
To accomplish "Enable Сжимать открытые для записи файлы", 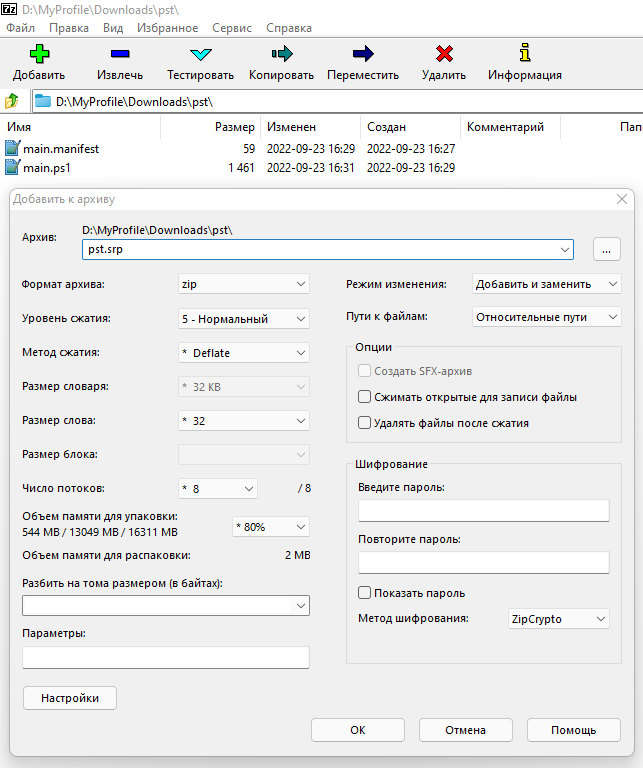I will [365, 397].
